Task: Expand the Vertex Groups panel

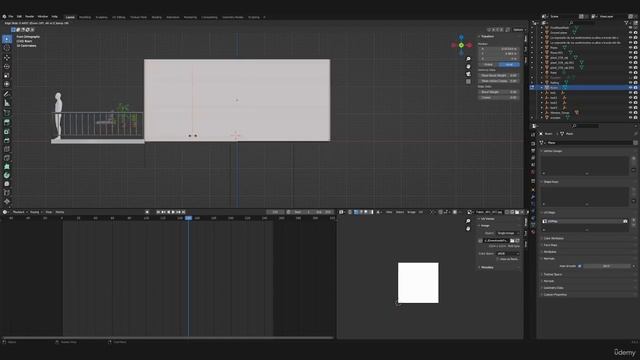Action: [x=553, y=151]
